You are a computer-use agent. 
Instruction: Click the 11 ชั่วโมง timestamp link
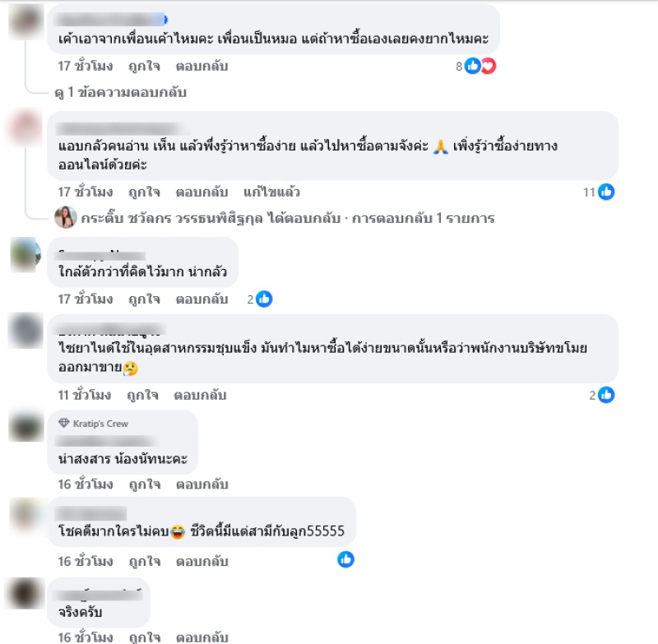coord(85,396)
